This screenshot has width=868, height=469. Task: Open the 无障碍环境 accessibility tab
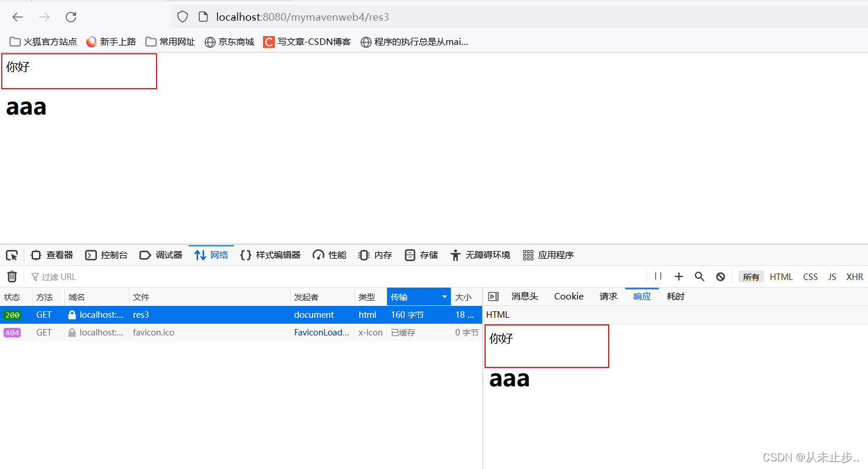pos(480,255)
